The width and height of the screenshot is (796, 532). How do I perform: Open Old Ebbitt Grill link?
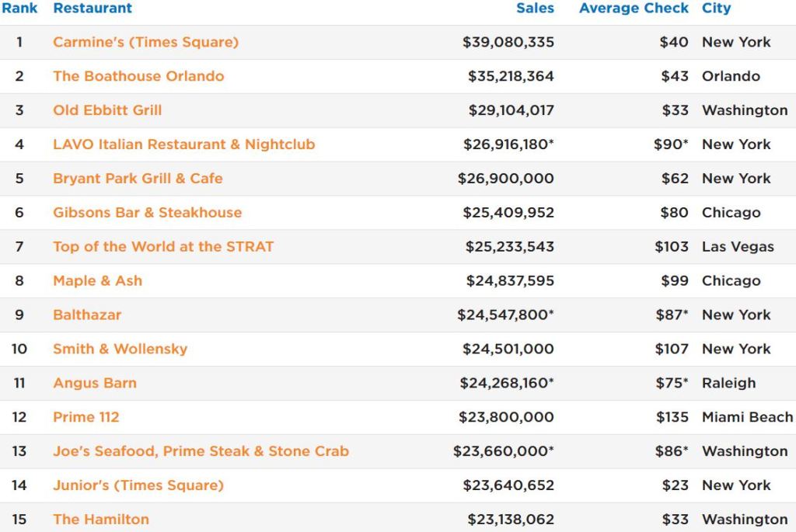tap(107, 110)
